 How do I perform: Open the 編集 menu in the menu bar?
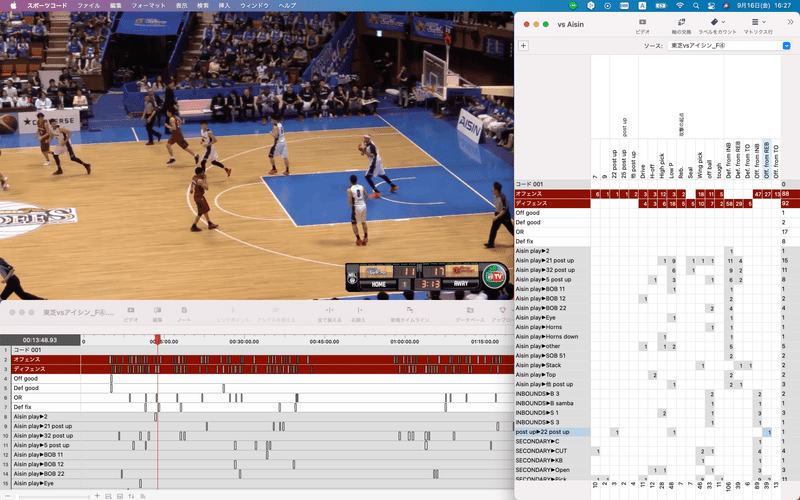[116, 6]
